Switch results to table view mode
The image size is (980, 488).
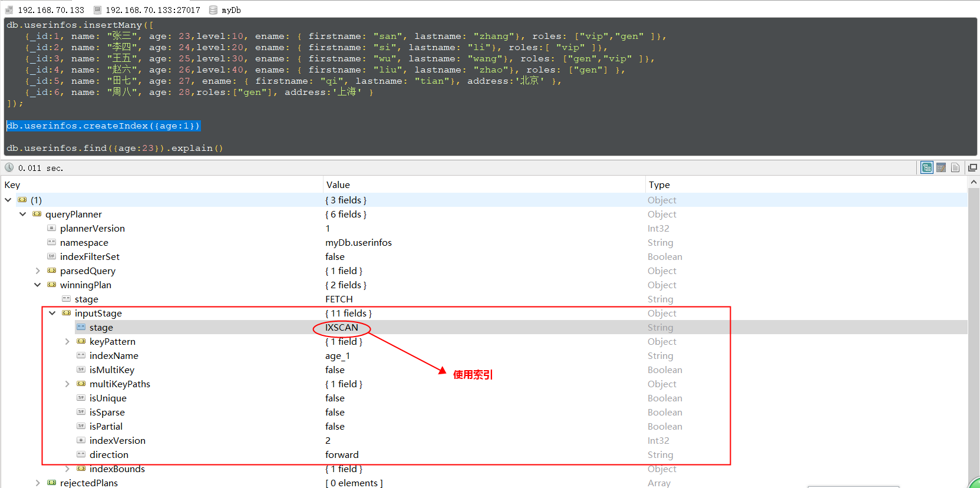[x=941, y=168]
